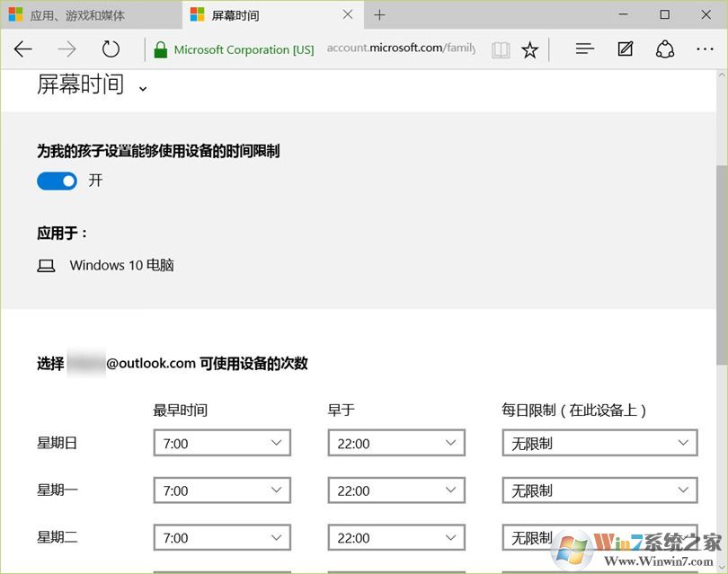This screenshot has height=574, width=728.
Task: Turn off the screen time limit toggle
Action: [x=57, y=181]
